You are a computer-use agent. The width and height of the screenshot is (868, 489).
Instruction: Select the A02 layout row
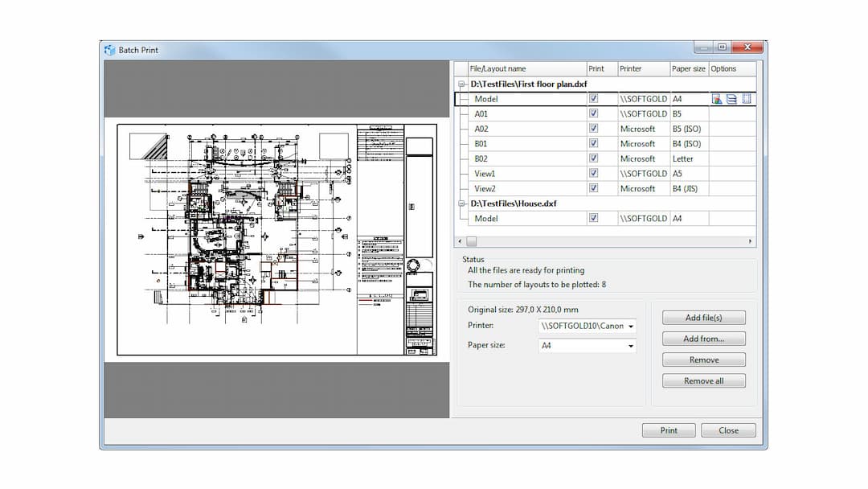coord(514,128)
